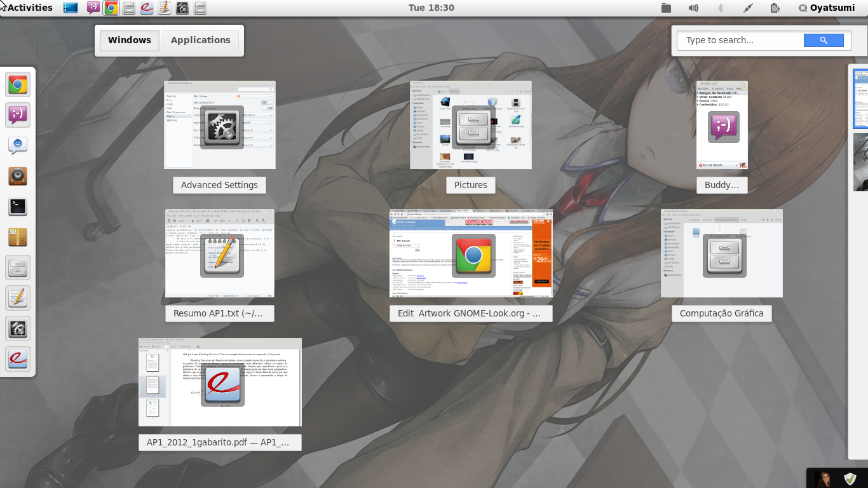The image size is (868, 488).
Task: Click the 'Computação Gráfica' caption
Action: coord(722,313)
